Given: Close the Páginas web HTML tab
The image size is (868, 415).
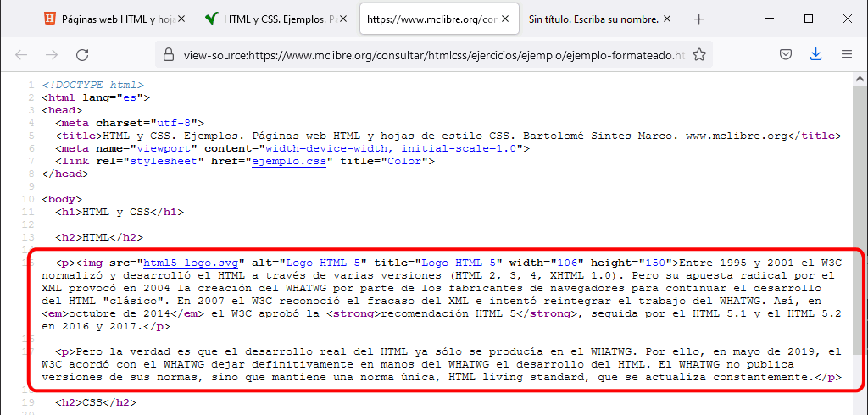Looking at the screenshot, I should tap(181, 19).
